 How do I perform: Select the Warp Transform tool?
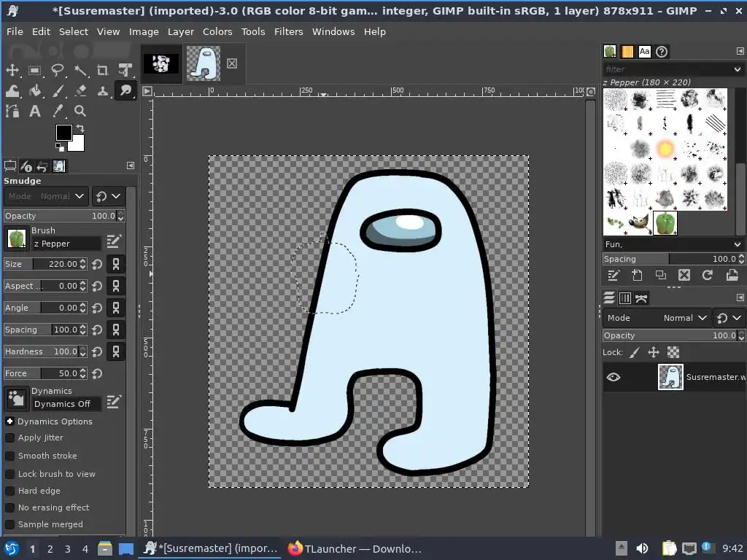[x=12, y=90]
